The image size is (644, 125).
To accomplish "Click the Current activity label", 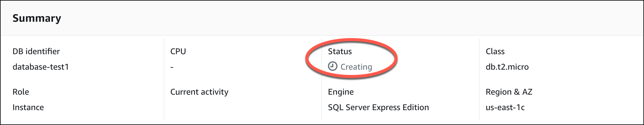I will pos(199,92).
